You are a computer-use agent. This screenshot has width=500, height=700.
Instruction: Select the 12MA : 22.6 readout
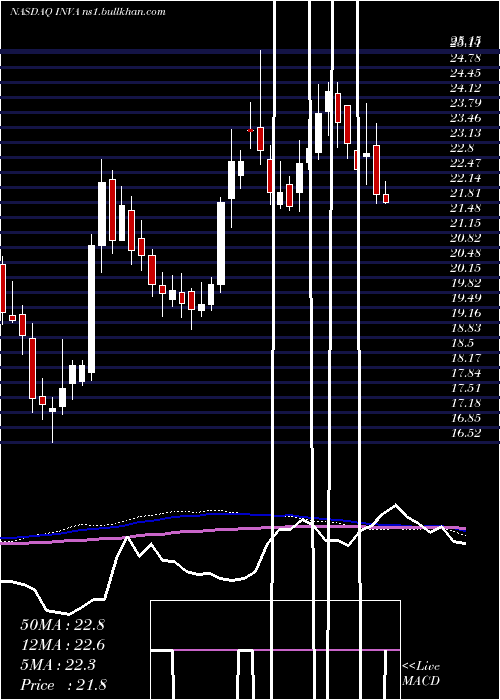[x=62, y=645]
